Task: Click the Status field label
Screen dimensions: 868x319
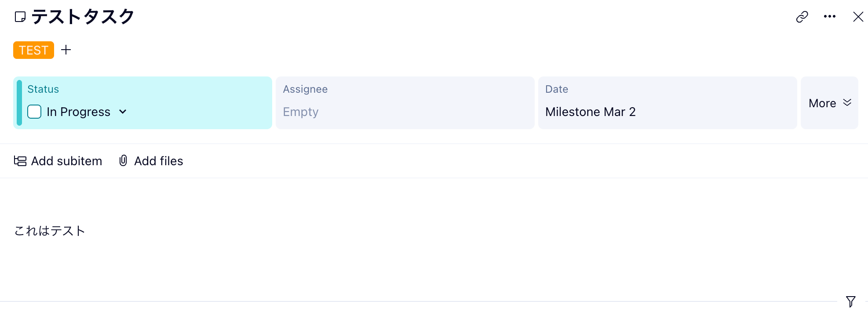Action: coord(43,89)
